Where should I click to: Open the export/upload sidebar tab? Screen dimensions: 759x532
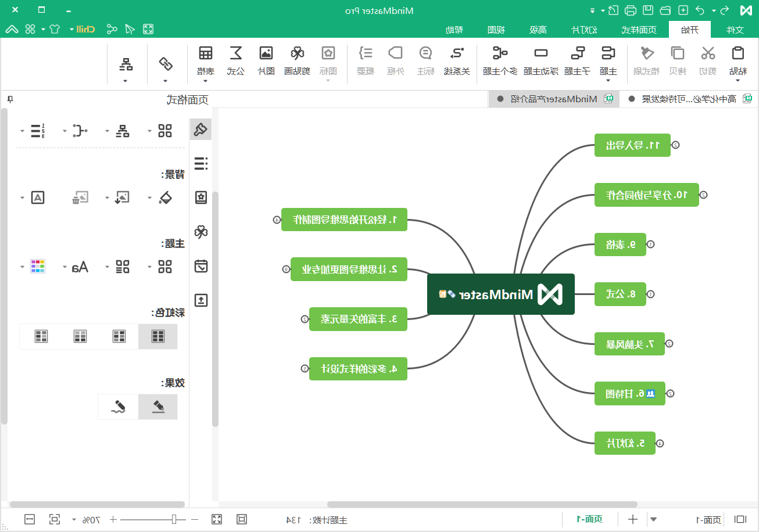(x=201, y=300)
